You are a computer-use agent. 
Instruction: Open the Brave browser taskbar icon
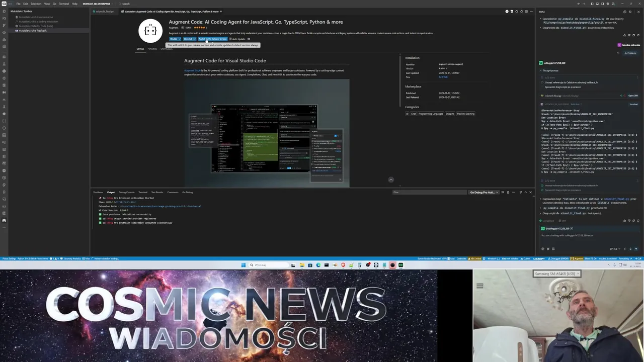click(x=343, y=265)
